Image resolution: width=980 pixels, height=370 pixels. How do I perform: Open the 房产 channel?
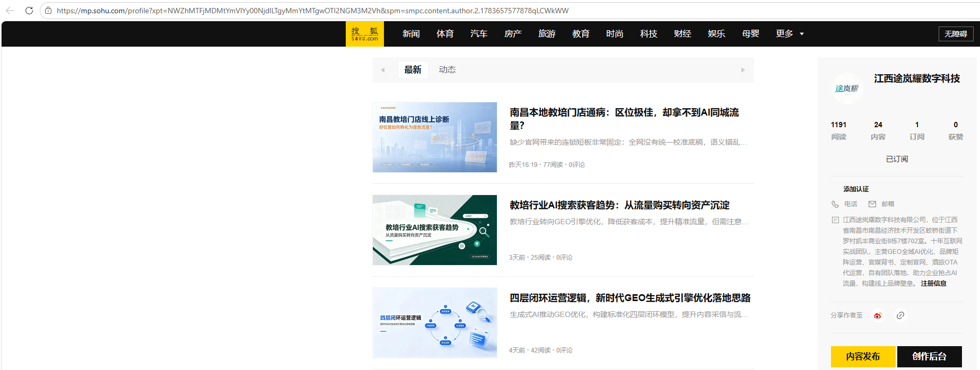(x=513, y=34)
